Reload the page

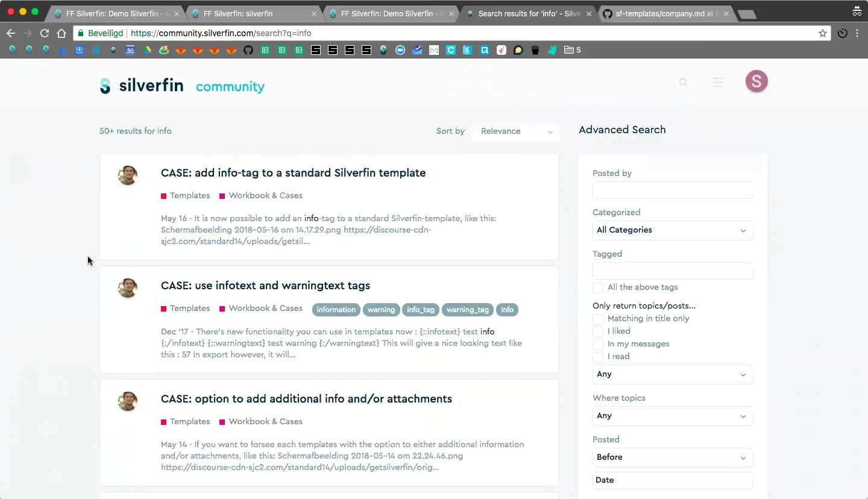(x=45, y=33)
